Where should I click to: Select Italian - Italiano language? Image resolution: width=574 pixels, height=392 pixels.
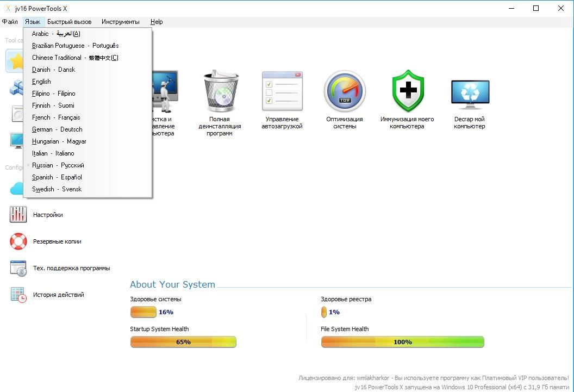point(88,153)
